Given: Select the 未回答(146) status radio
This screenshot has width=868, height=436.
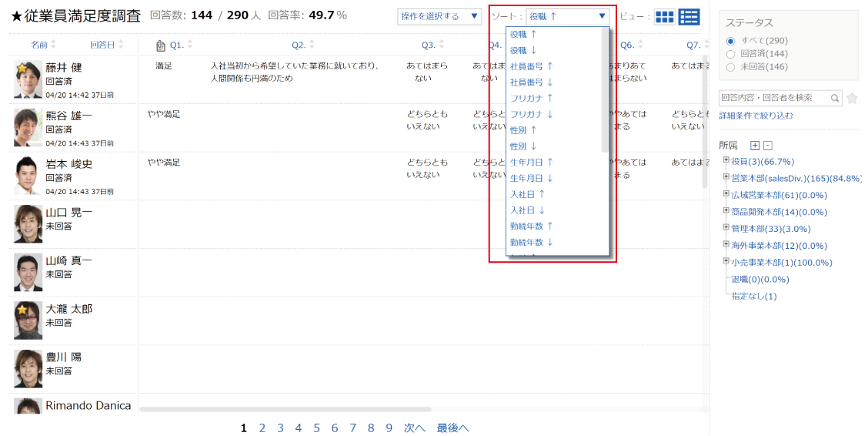Looking at the screenshot, I should click(731, 68).
